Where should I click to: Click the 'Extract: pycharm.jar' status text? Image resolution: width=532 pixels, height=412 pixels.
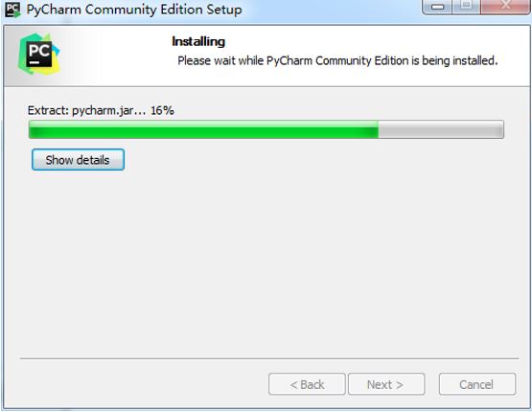86,110
